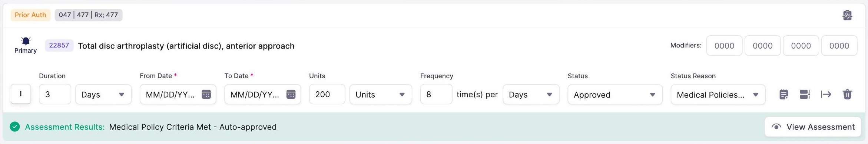Open the Medical Policies Status Reason dropdown
868x144 pixels.
pos(718,94)
